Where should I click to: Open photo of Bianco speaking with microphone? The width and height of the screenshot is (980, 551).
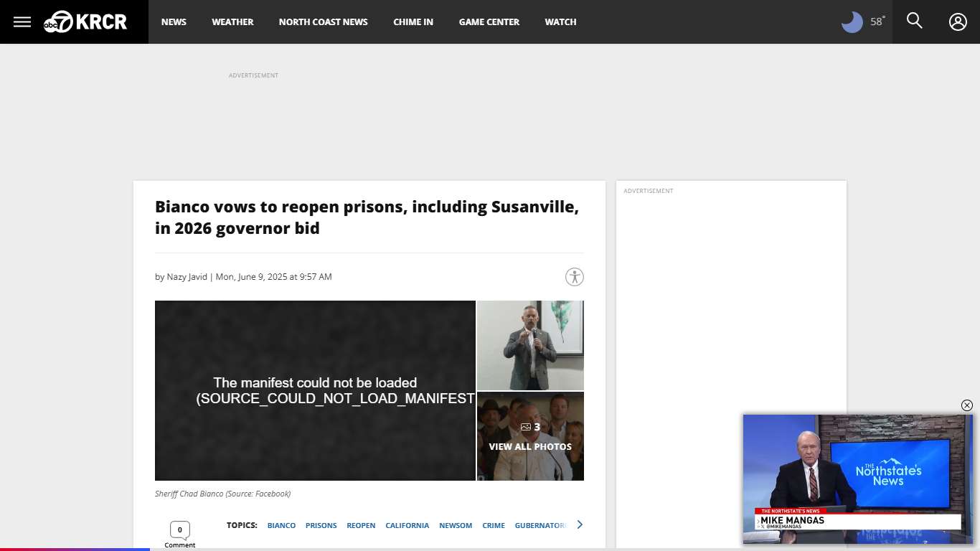coord(530,345)
